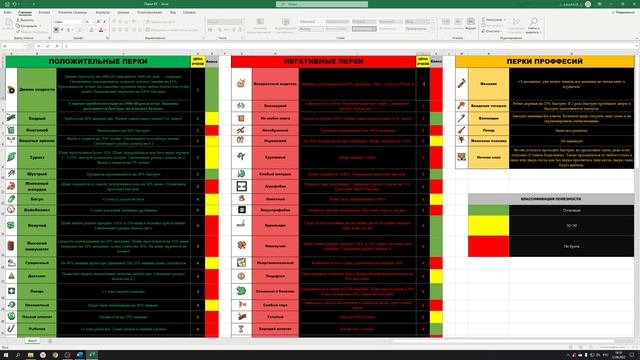Viewport: 640px width, 360px height.
Task: Click the Владение топором axe picture
Action: click(x=462, y=105)
